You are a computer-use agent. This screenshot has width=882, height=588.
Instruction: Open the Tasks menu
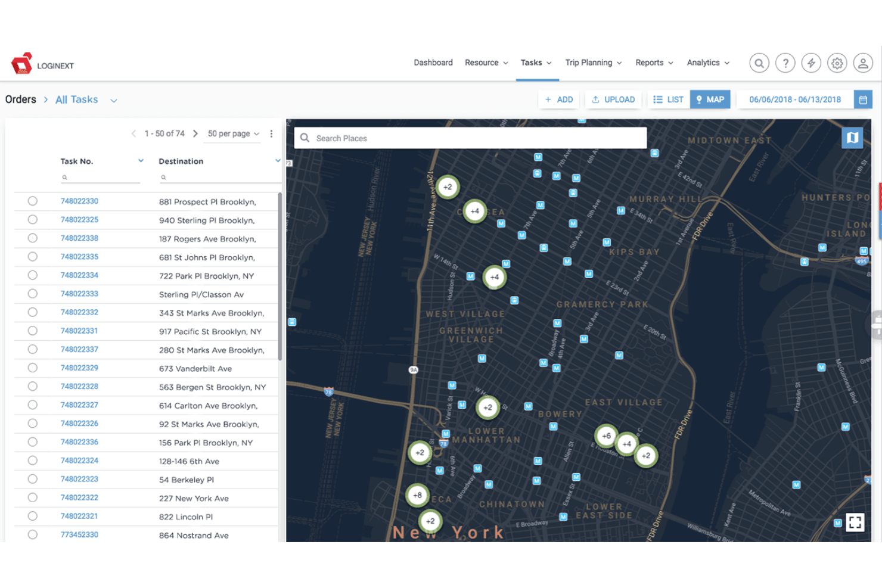(x=536, y=63)
